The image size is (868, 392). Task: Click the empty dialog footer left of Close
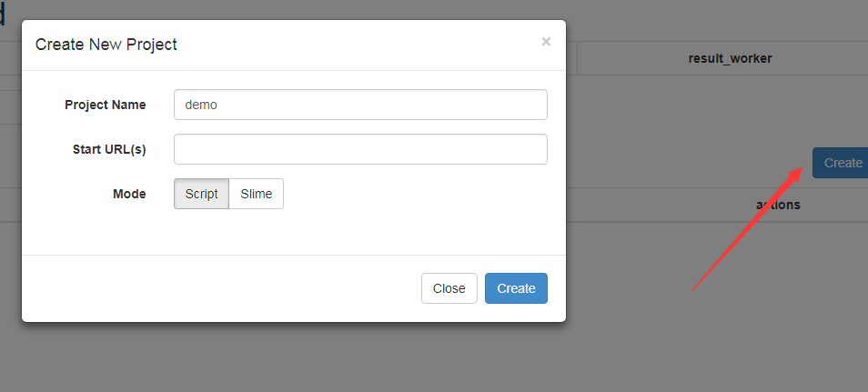click(x=221, y=288)
